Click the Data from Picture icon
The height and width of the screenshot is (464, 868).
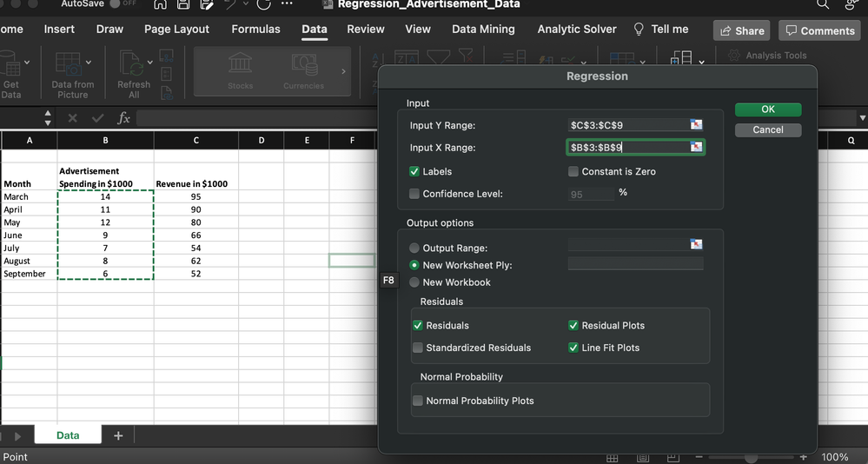coord(68,63)
